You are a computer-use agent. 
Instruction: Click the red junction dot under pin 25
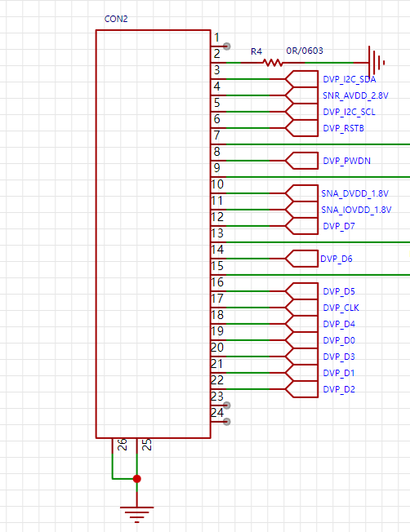[x=137, y=479]
